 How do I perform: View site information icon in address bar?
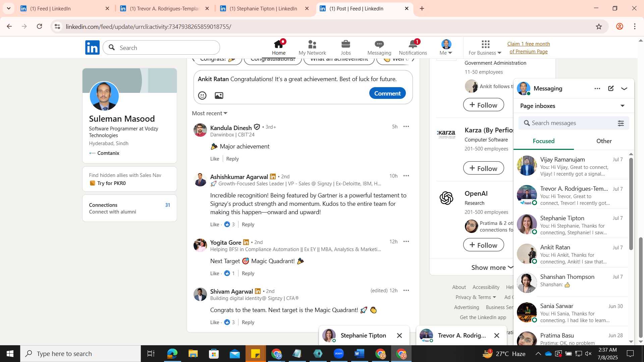tap(57, 26)
